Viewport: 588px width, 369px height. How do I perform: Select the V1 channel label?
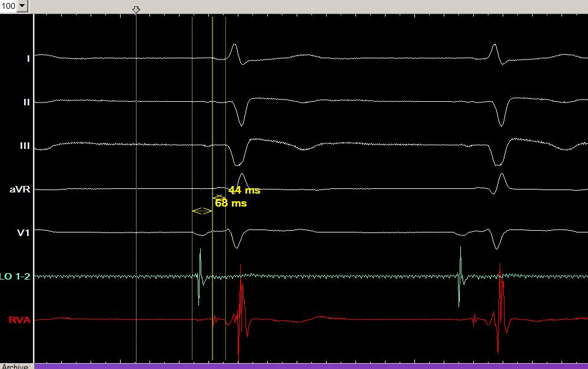click(24, 233)
